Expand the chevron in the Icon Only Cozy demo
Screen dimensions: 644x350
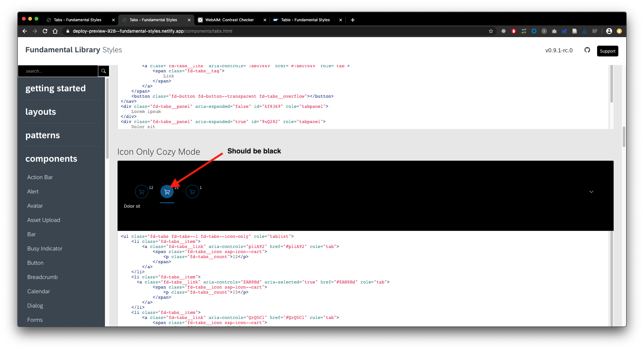point(591,192)
